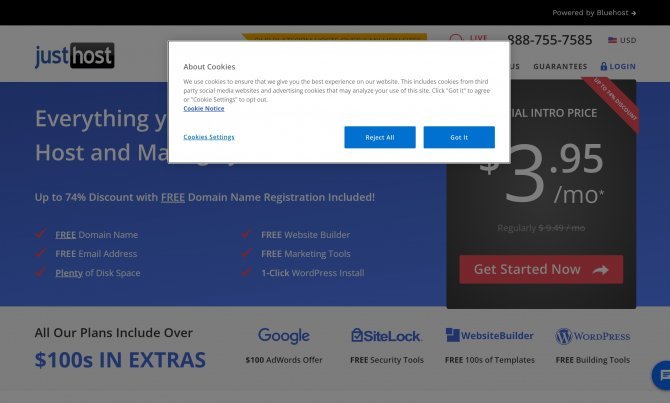670x403 pixels.
Task: Click the US flag icon
Action: tap(612, 40)
